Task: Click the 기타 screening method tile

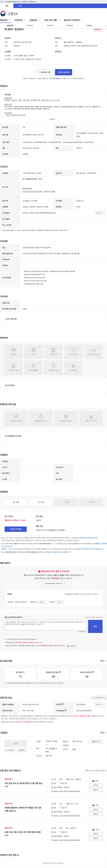Action: tap(91, 502)
